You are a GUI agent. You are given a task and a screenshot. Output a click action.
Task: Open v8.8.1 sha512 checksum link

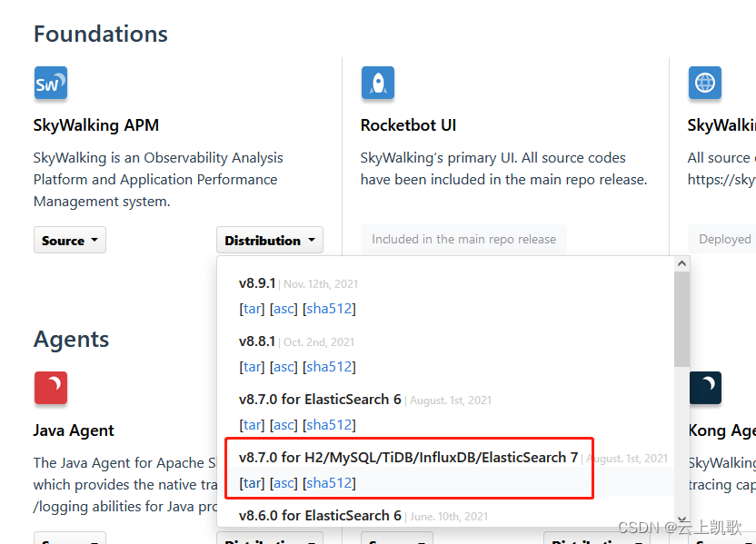tap(329, 367)
